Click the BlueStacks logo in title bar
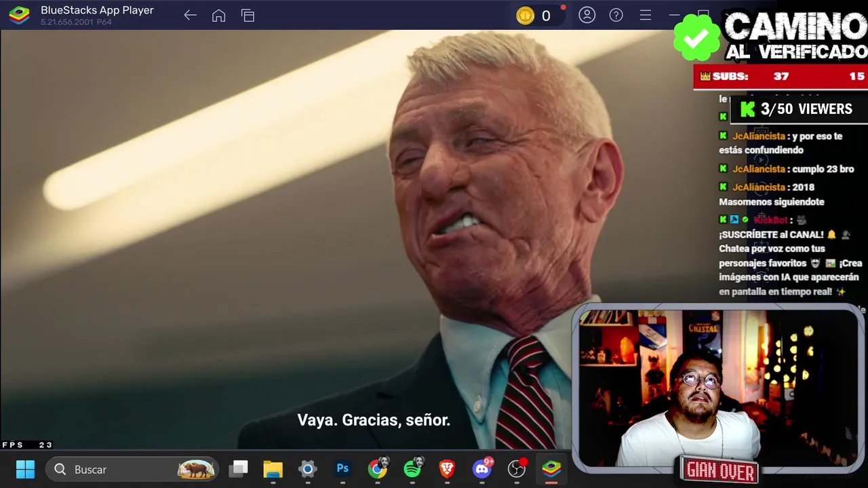 tap(19, 15)
